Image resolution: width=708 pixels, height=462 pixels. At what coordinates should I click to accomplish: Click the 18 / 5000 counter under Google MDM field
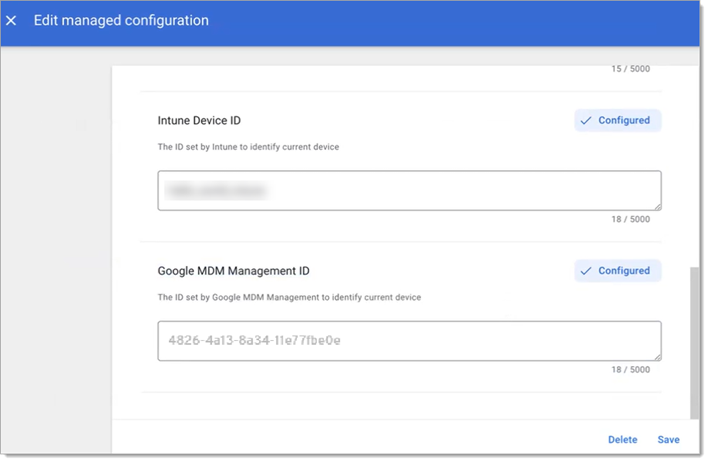coord(630,370)
